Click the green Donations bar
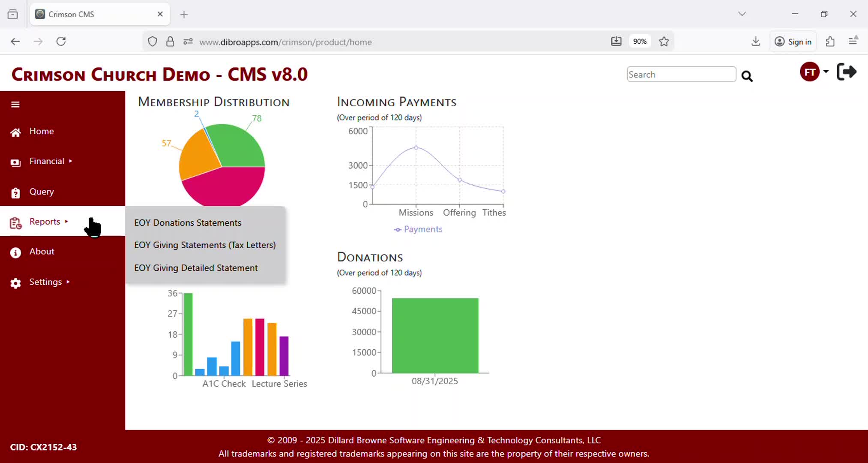The image size is (868, 463). (435, 335)
